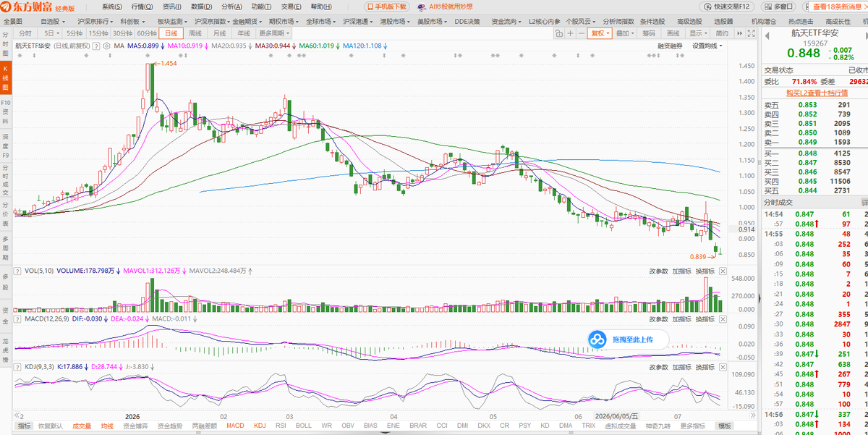The image size is (868, 435).
Task: Toggle 成交量 indicator at bottom
Action: point(82,426)
